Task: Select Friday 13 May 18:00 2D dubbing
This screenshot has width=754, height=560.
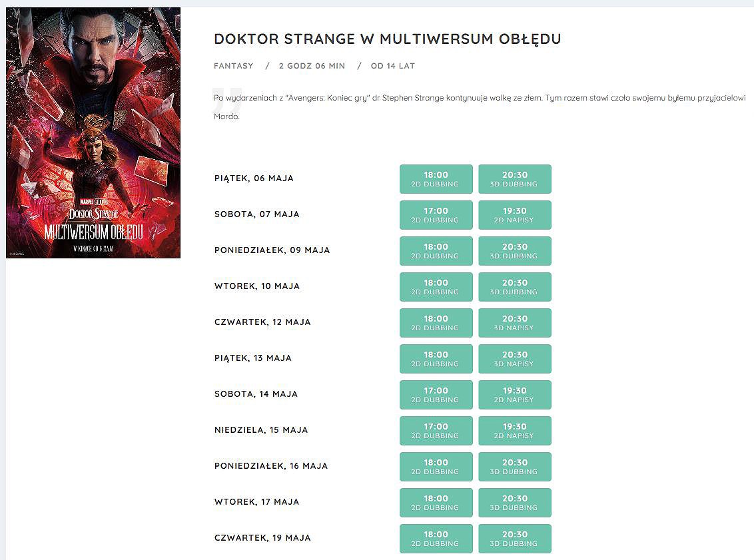Action: (436, 359)
